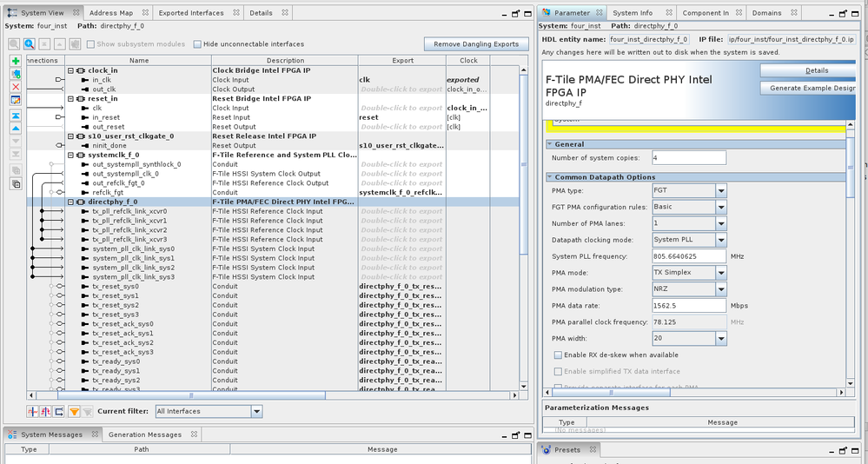Click the red X remove component icon
The height and width of the screenshot is (464, 868).
16,87
